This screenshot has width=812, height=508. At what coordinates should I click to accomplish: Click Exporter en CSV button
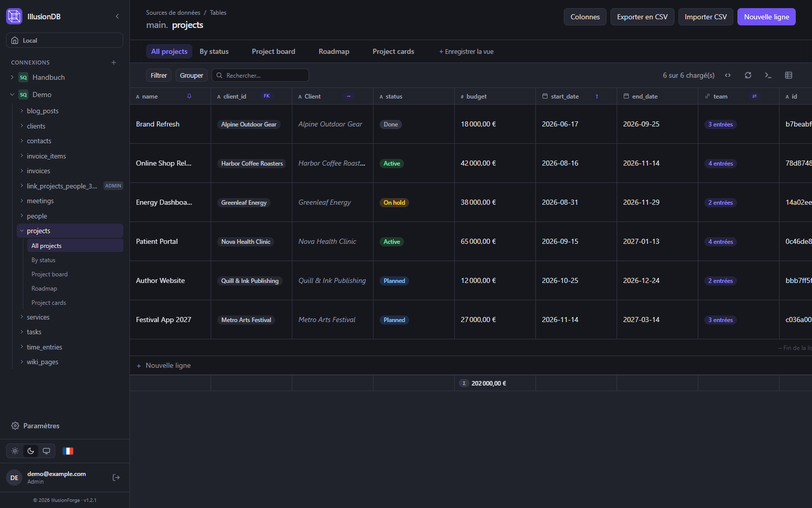(642, 17)
